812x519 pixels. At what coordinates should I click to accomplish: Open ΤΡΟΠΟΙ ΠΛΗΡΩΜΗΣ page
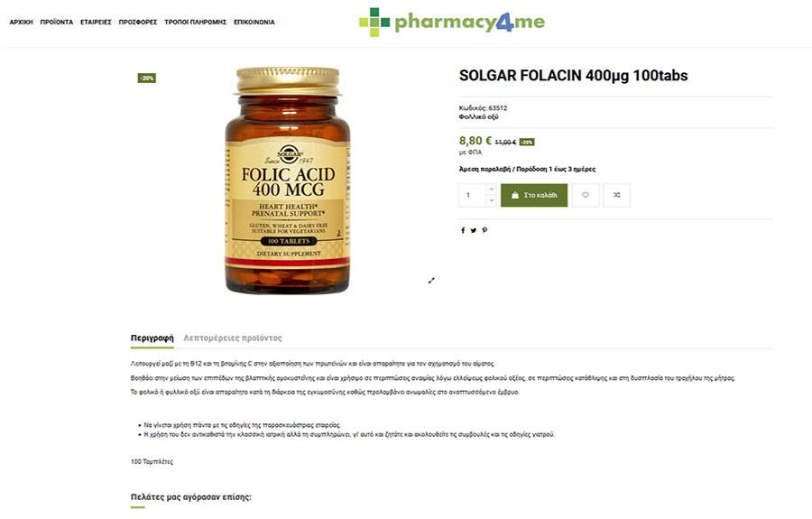pyautogui.click(x=195, y=23)
